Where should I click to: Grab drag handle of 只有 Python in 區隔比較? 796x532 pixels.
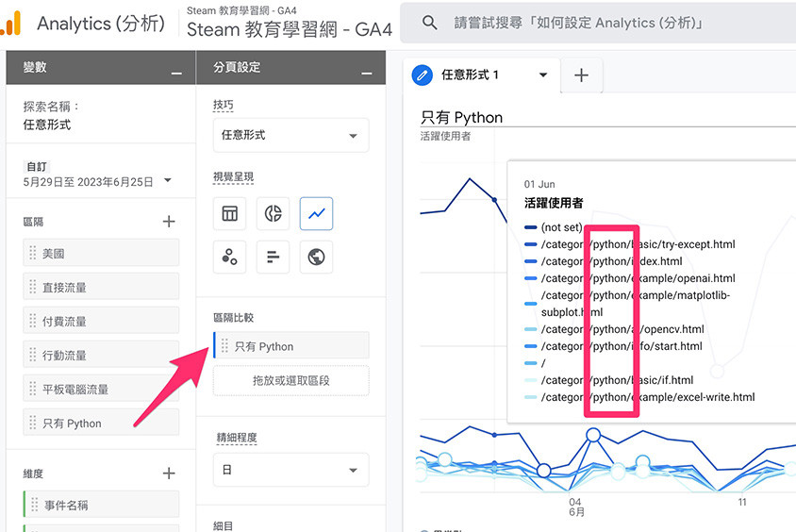pos(224,345)
